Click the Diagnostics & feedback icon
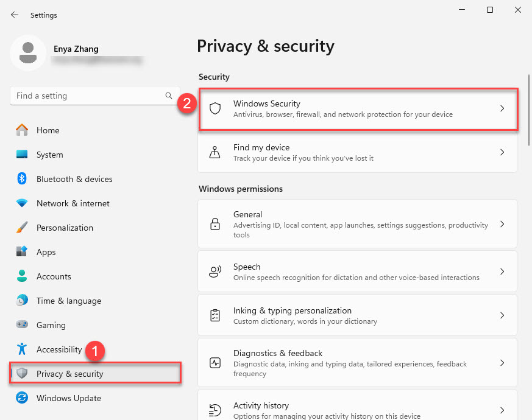This screenshot has width=532, height=420. click(x=215, y=363)
